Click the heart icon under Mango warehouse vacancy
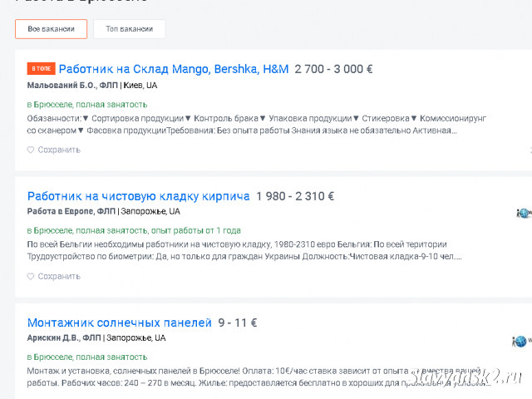Viewport: 532px width, 399px height. pos(31,150)
